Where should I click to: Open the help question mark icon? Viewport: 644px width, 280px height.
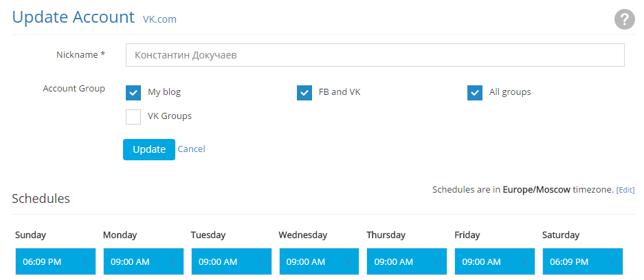pos(624,19)
